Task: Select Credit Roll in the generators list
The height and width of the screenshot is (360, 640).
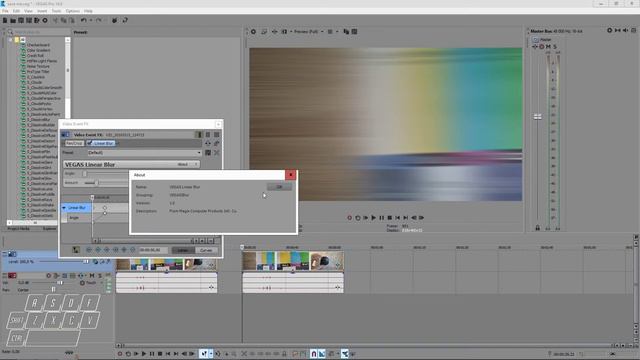Action: coord(36,56)
